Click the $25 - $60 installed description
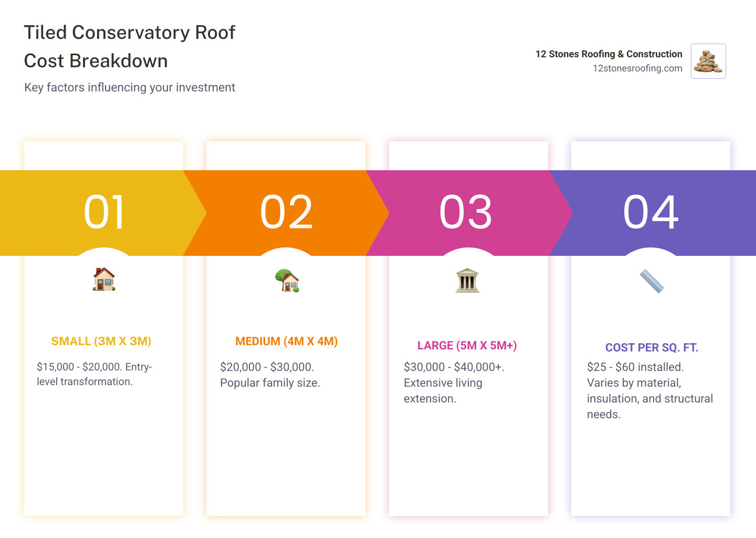756x538 pixels. click(649, 390)
